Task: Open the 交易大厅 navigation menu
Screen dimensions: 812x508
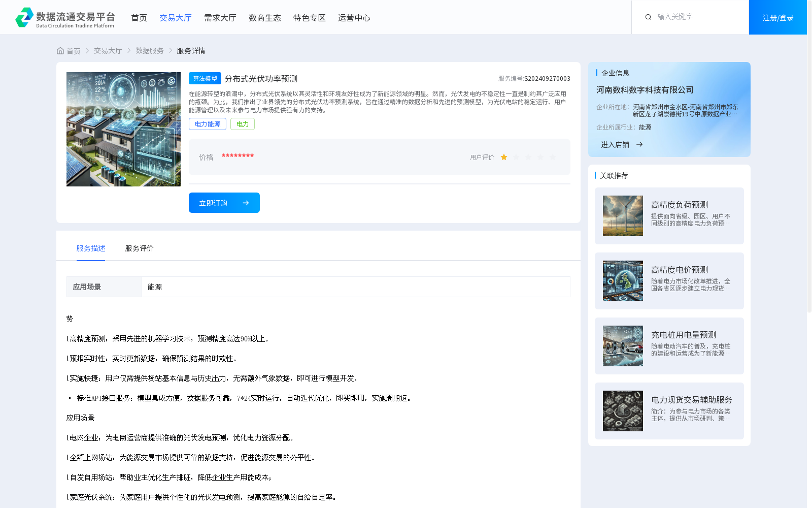Action: click(x=175, y=18)
